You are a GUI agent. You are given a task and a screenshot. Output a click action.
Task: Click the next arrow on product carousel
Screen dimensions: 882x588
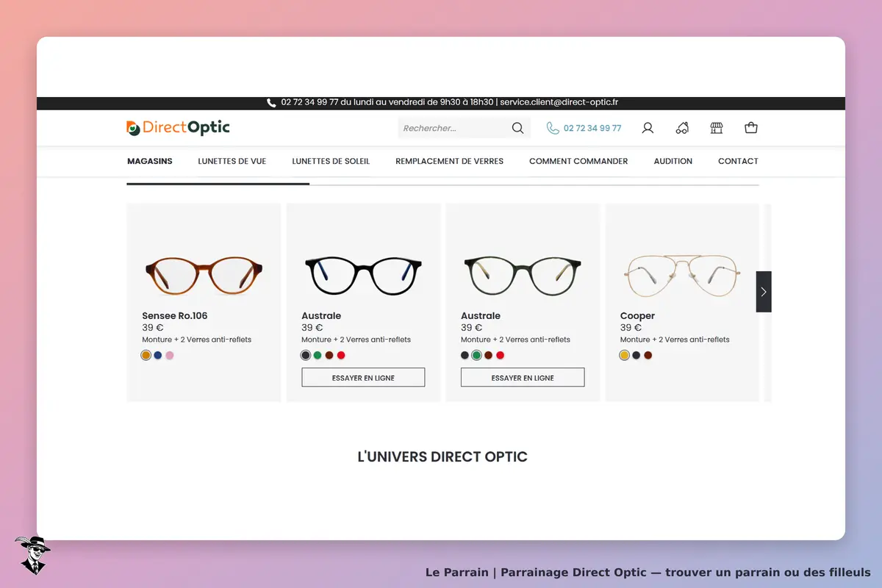(764, 292)
